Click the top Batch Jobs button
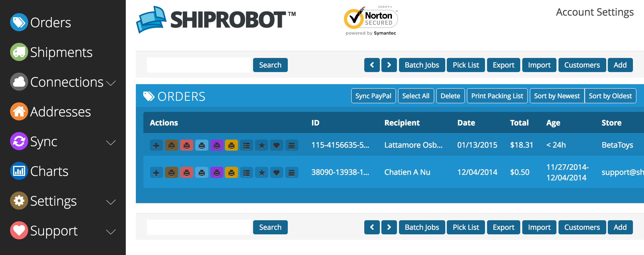 422,65
